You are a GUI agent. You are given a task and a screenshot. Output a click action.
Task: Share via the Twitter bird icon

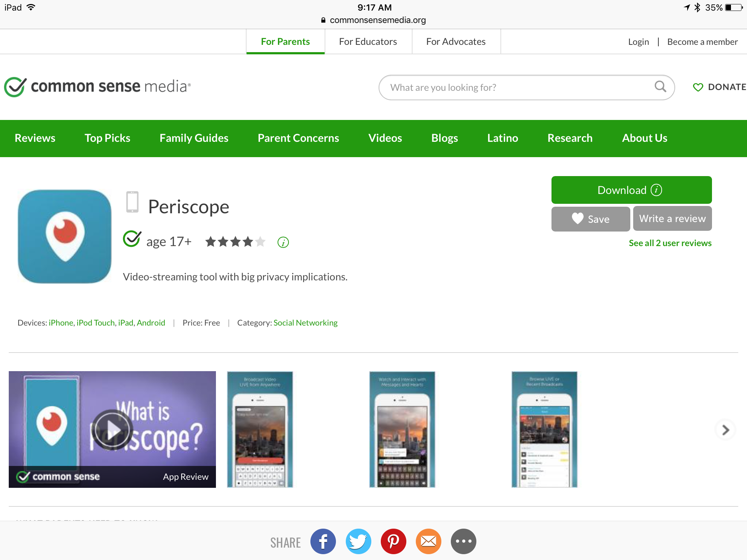point(358,541)
